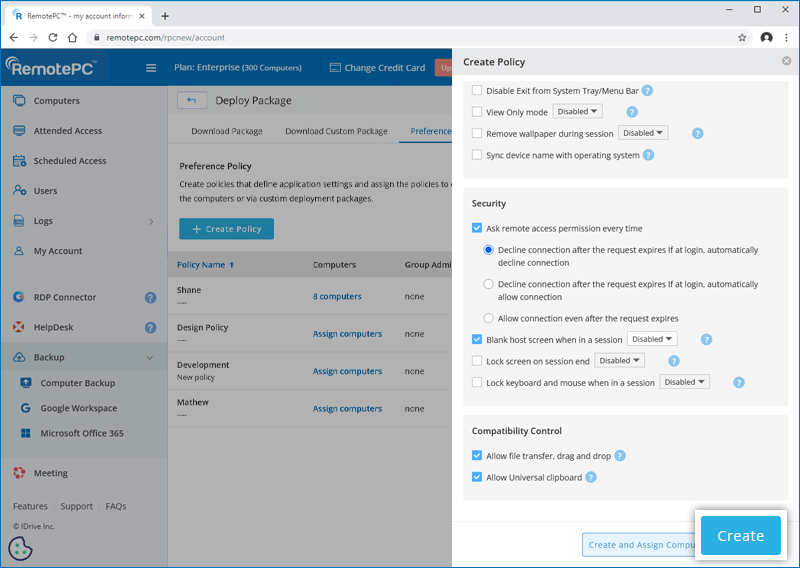Click the hamburger menu icon beside logo

pyautogui.click(x=151, y=68)
